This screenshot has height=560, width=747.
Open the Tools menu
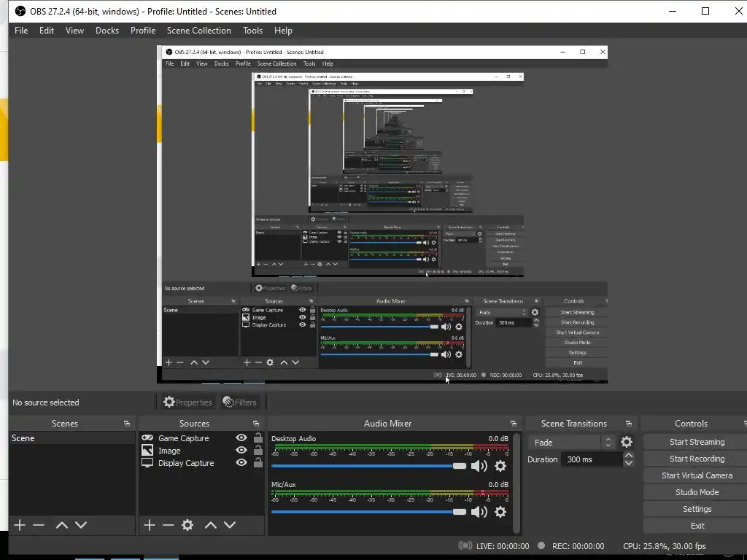[x=252, y=31]
